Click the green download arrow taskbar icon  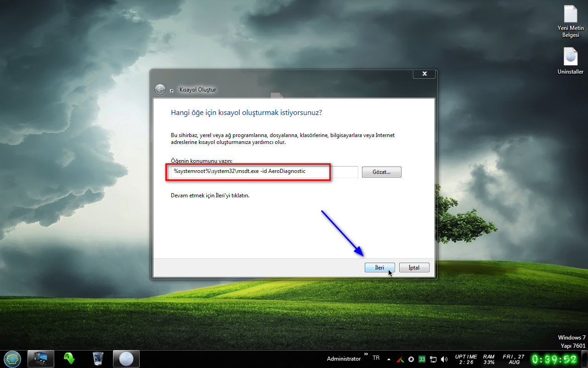pos(69,358)
